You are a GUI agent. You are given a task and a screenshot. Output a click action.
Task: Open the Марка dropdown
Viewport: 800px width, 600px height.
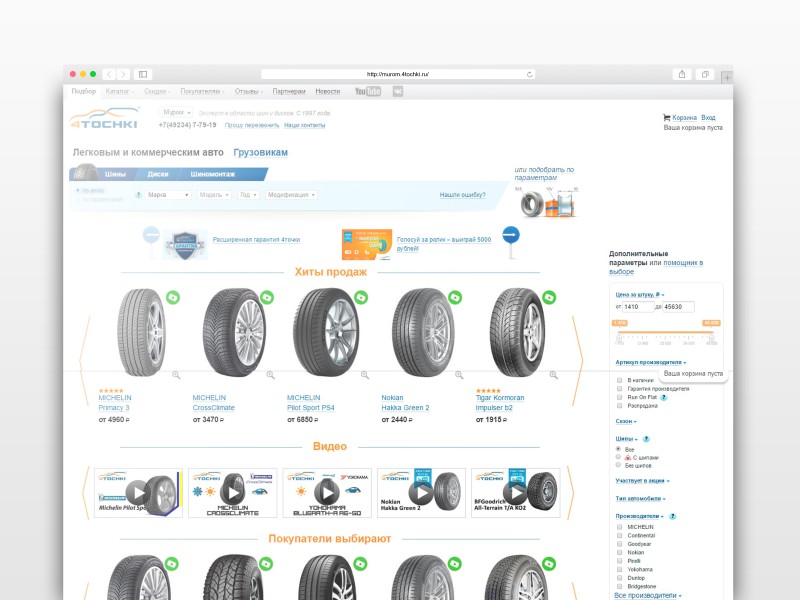tap(168, 195)
